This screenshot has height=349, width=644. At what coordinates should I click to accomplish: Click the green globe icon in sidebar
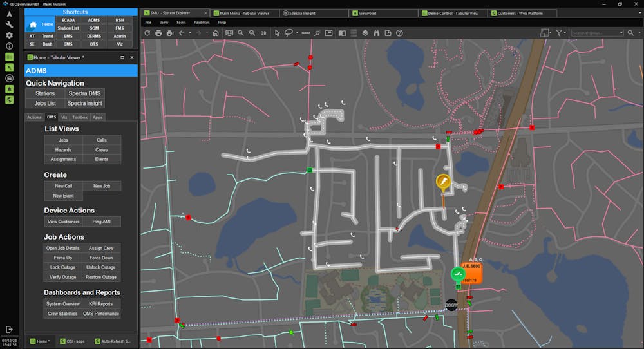(x=9, y=100)
